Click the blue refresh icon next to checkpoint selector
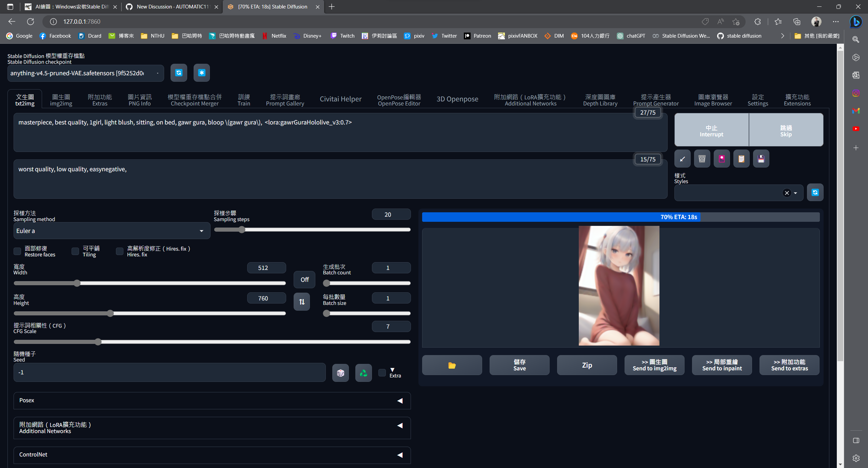The image size is (868, 468). click(x=179, y=73)
